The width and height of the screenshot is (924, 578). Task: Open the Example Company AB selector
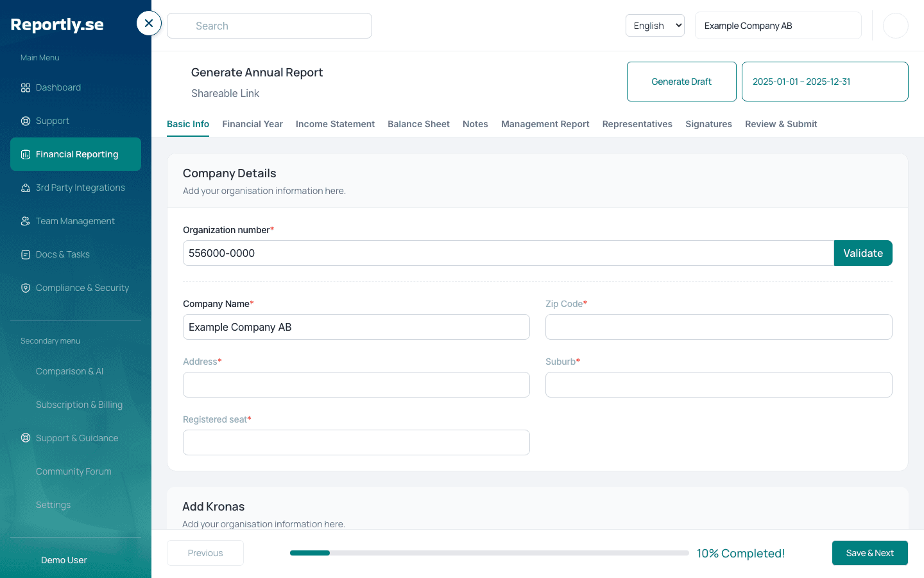pos(778,26)
